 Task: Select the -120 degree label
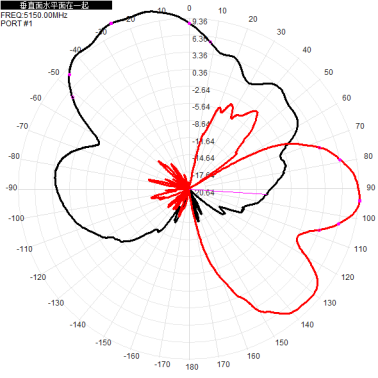click(38, 277)
